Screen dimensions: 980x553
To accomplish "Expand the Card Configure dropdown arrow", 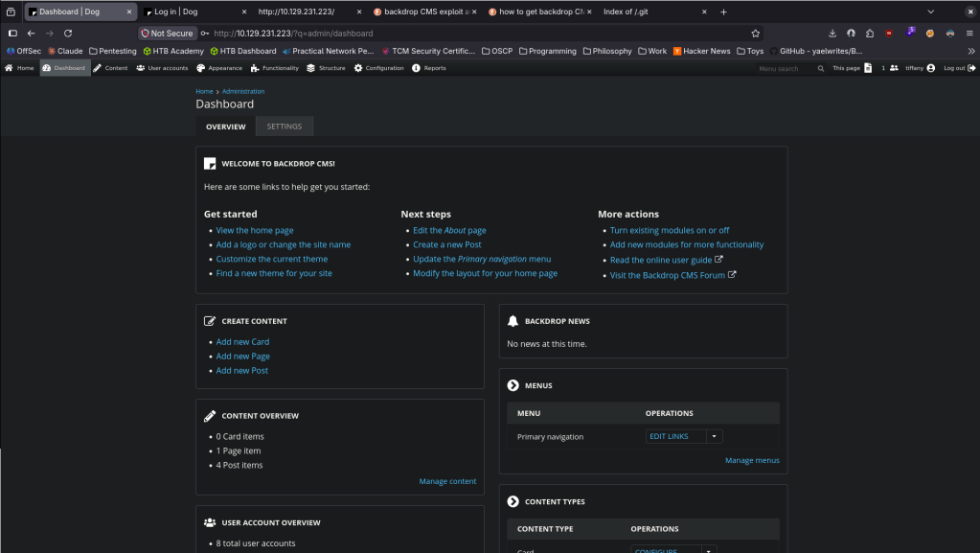I will (x=709, y=550).
